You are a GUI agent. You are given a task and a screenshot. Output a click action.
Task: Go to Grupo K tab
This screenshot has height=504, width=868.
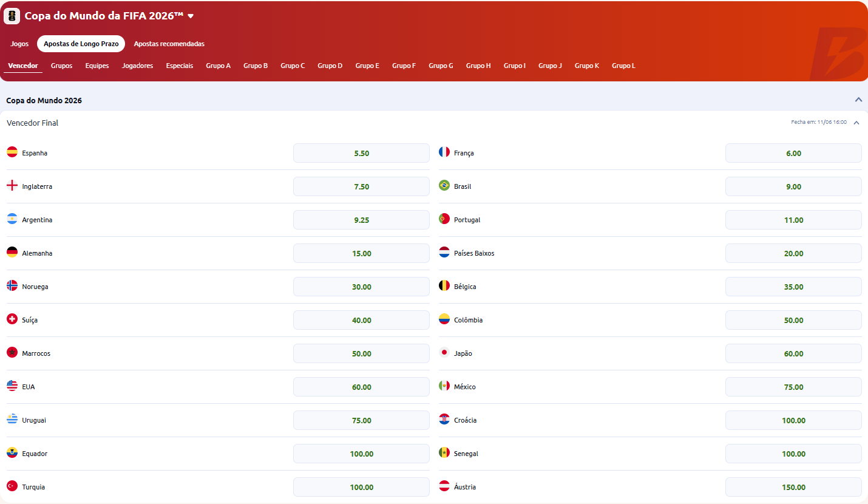pyautogui.click(x=587, y=66)
